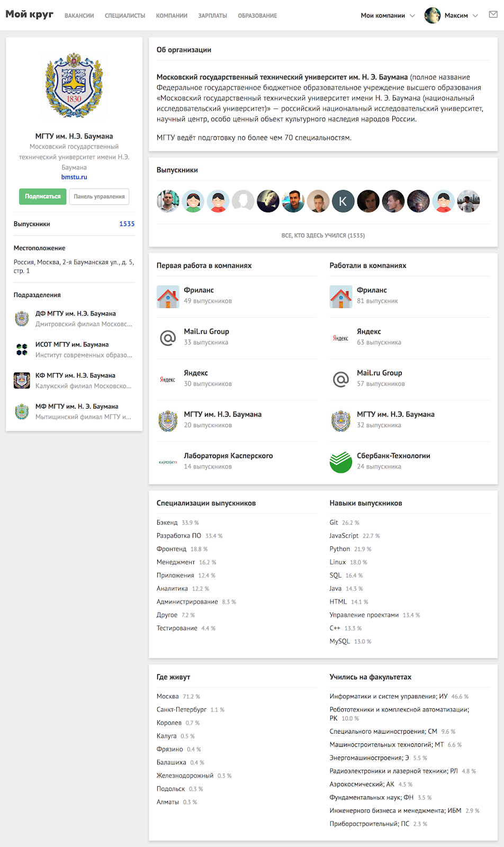
Task: Click Максим's profile avatar in header
Action: coord(433,15)
